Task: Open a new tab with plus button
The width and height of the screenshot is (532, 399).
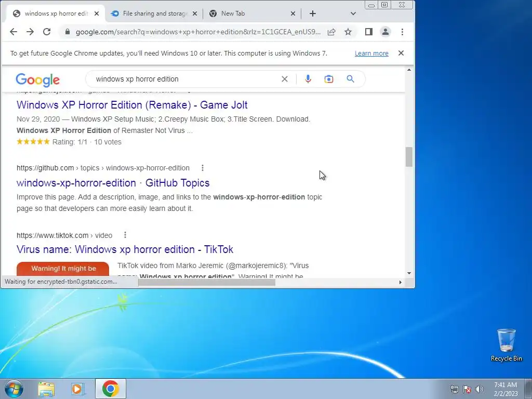Action: [x=313, y=14]
